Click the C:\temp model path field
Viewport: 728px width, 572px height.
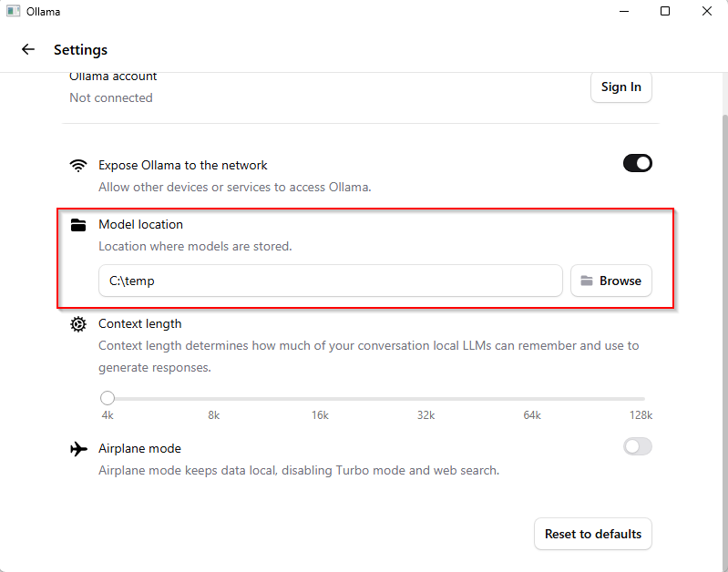pos(330,281)
